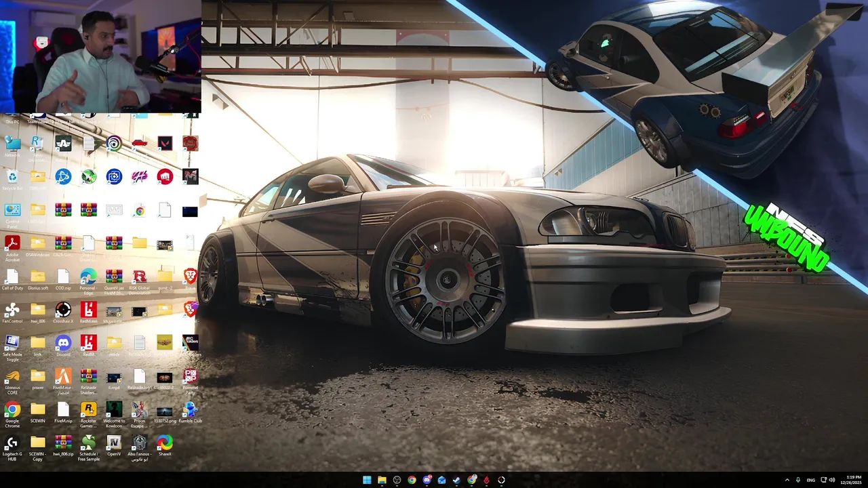Select Welcome to Kowloon shortcut

pyautogui.click(x=114, y=413)
